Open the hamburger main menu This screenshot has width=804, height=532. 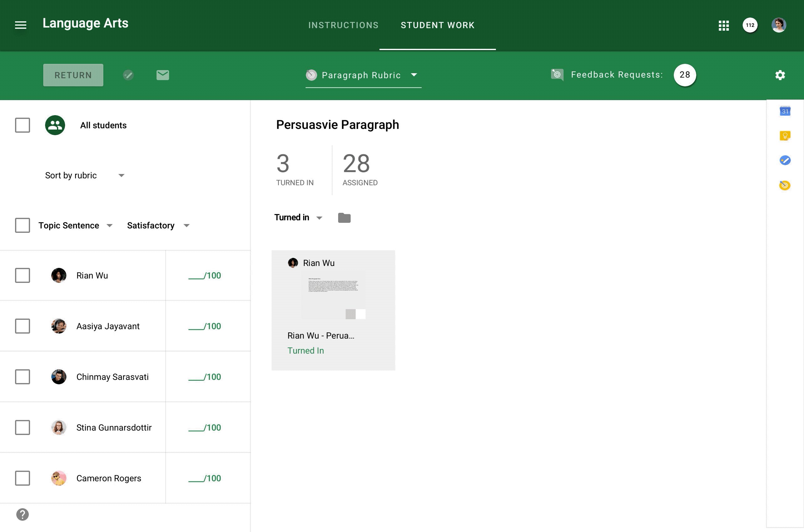[x=21, y=25]
